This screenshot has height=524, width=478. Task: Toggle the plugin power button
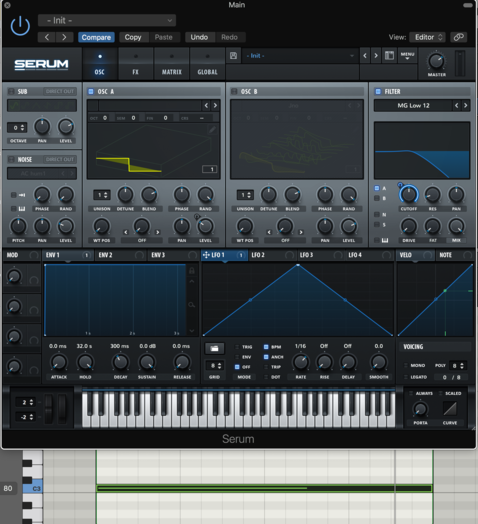tap(20, 26)
